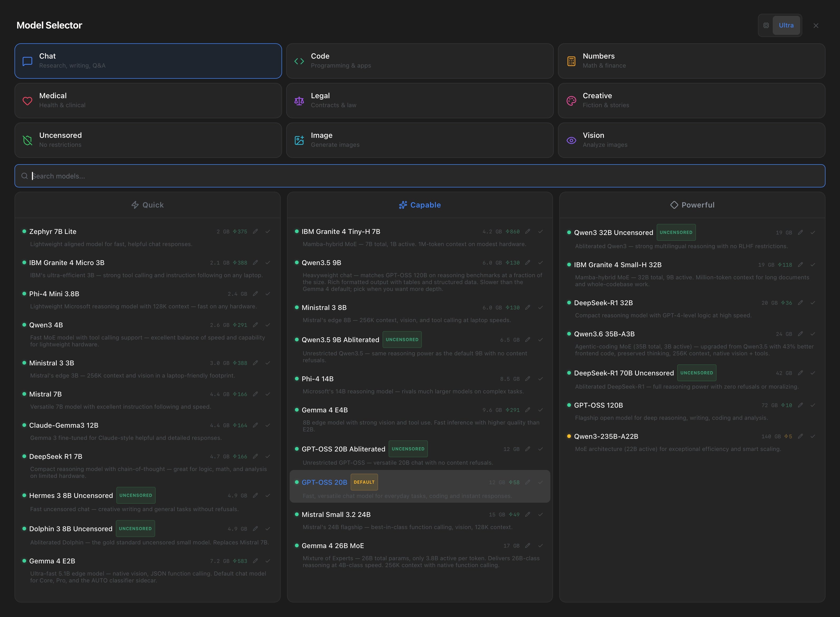Click the checkmark for Mistral Small 3.2 24B
Screen dimensions: 840x617
click(x=540, y=515)
